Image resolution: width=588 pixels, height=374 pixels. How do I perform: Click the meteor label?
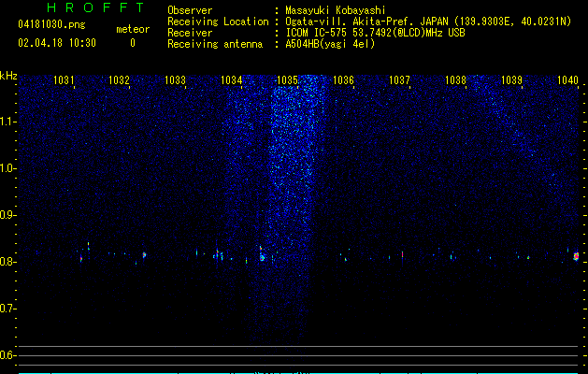click(x=133, y=29)
